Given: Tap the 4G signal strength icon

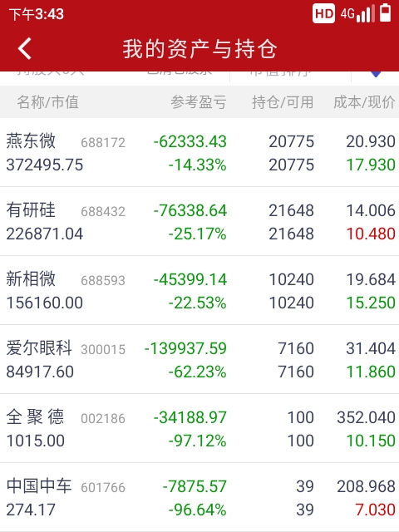Looking at the screenshot, I should [x=357, y=13].
